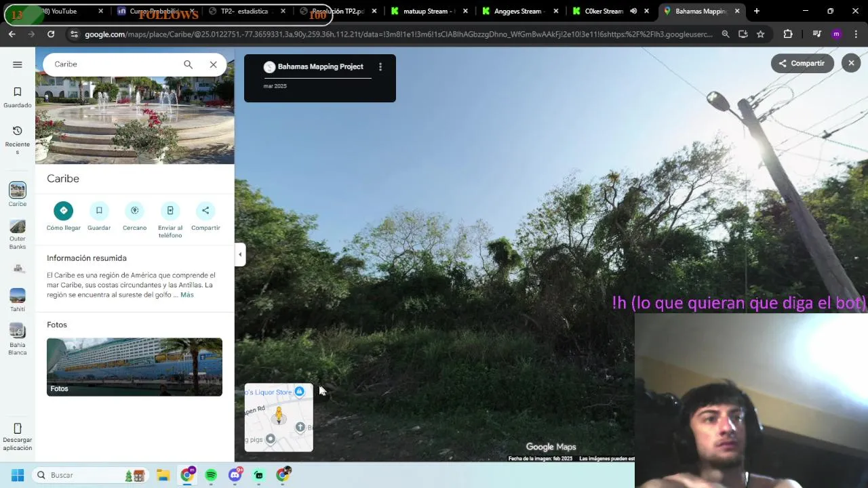Open the Fotos cruise ship thumbnail

134,367
